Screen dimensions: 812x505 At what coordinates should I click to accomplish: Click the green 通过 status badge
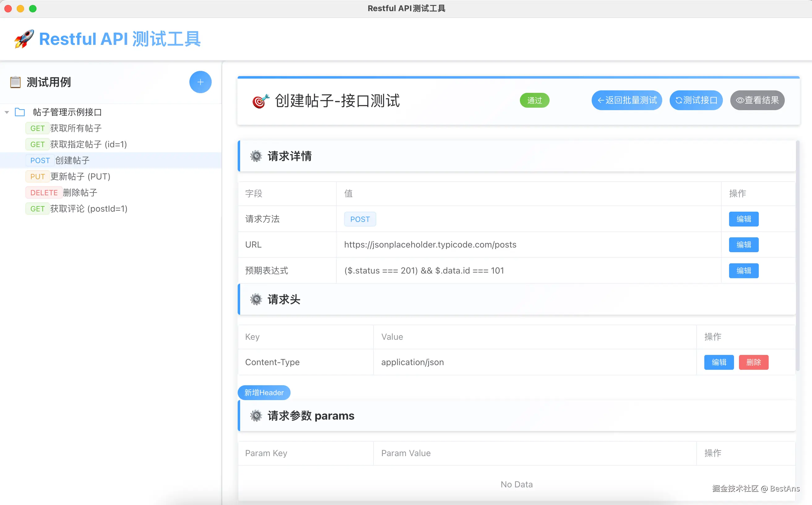tap(534, 100)
